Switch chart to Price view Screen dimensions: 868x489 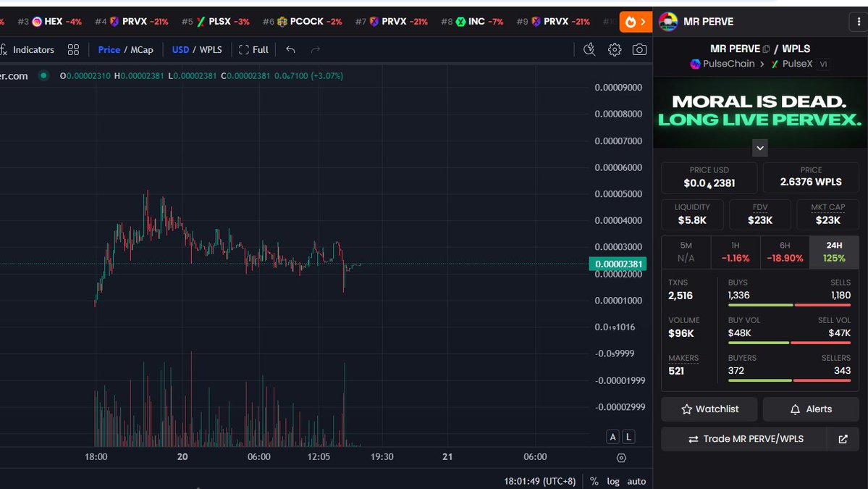tap(109, 50)
